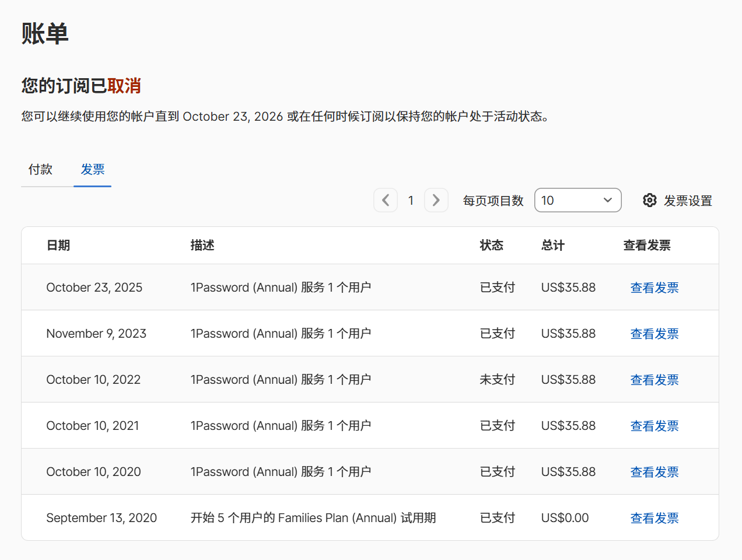Click the date October 23, 2025

click(x=94, y=288)
